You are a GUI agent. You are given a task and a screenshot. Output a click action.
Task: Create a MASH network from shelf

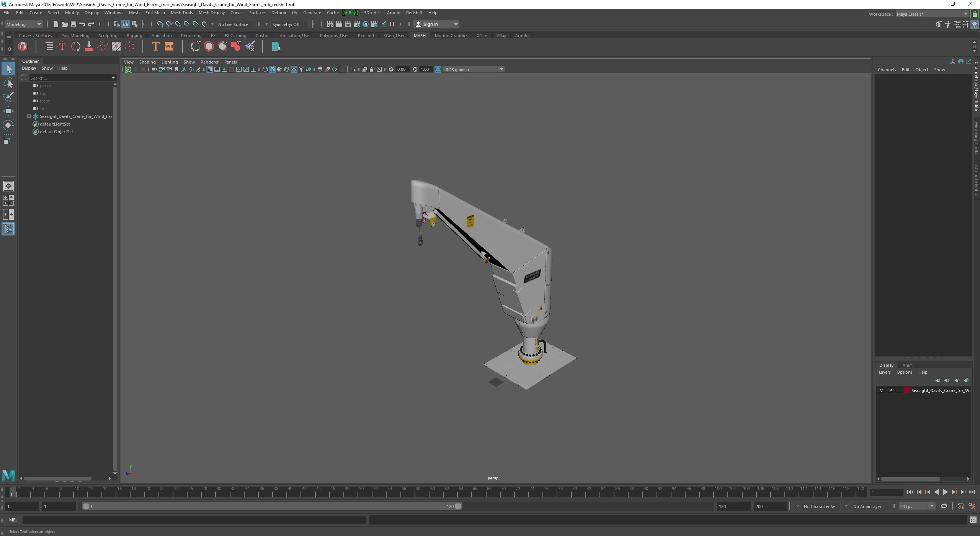(x=23, y=47)
